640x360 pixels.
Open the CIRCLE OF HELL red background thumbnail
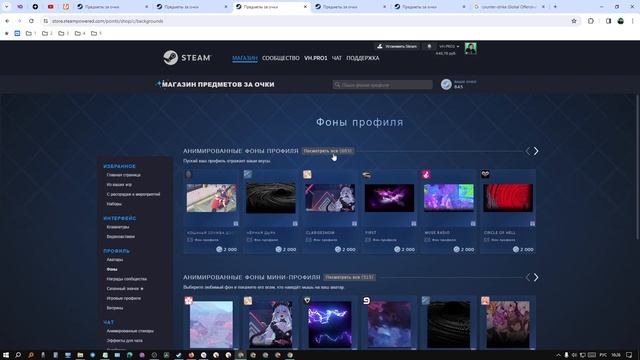(508, 198)
